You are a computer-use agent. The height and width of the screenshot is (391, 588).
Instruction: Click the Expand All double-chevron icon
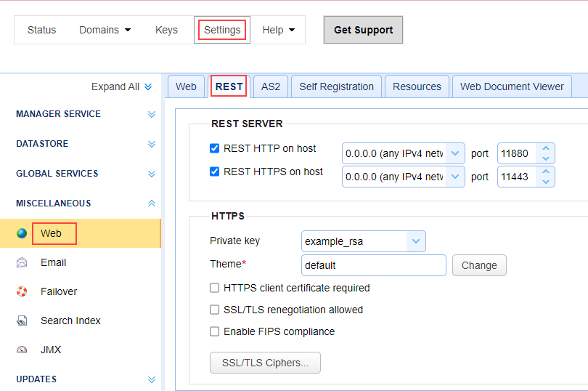pos(148,86)
